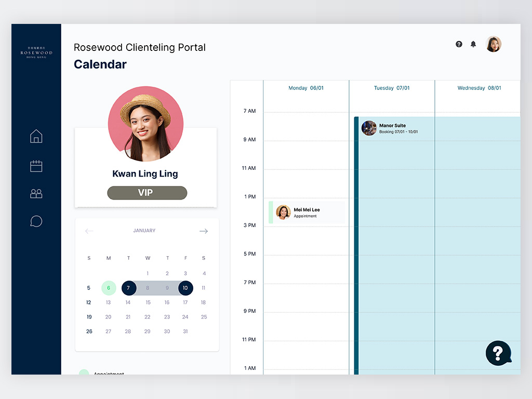Pick January 13 in mini calendar
Image resolution: width=532 pixels, height=399 pixels.
[x=108, y=302]
